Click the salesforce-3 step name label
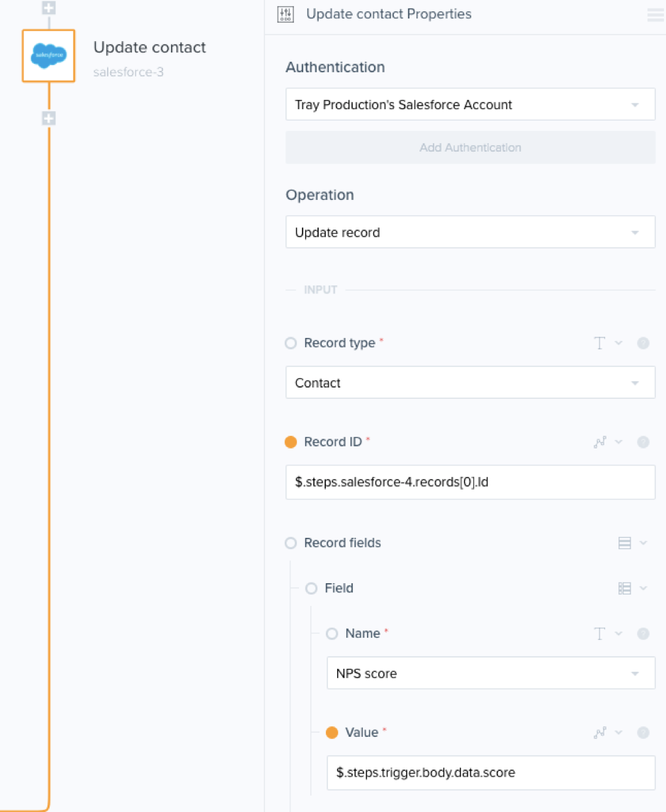This screenshot has width=666, height=812. [x=128, y=72]
